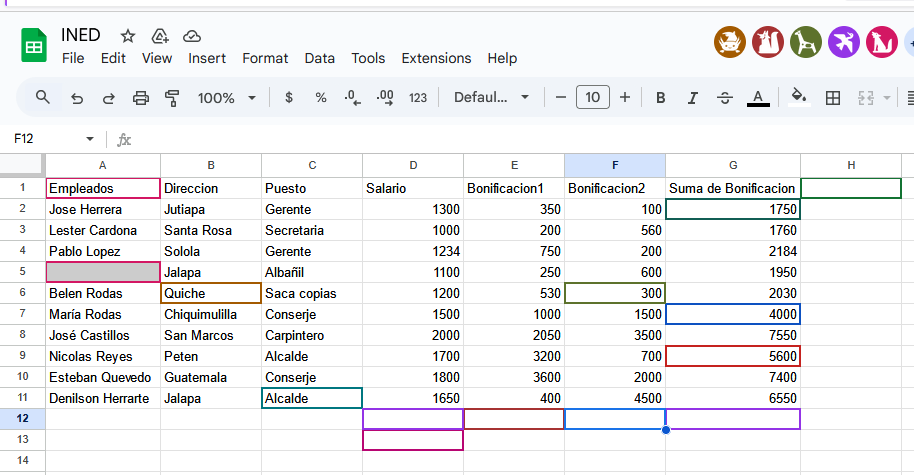
Task: Move document using folder icon
Action: [160, 36]
